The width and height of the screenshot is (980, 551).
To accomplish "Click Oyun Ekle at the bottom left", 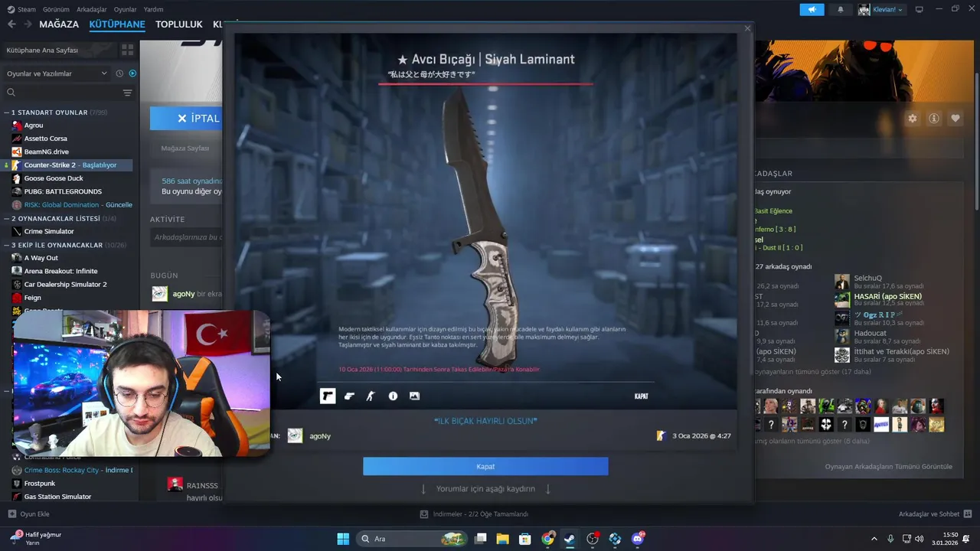I will point(28,514).
